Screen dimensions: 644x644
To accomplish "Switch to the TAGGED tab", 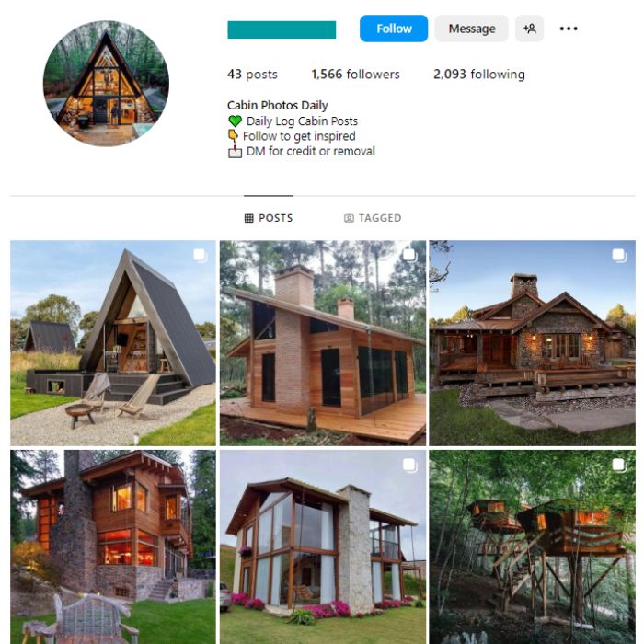I will coord(373,218).
